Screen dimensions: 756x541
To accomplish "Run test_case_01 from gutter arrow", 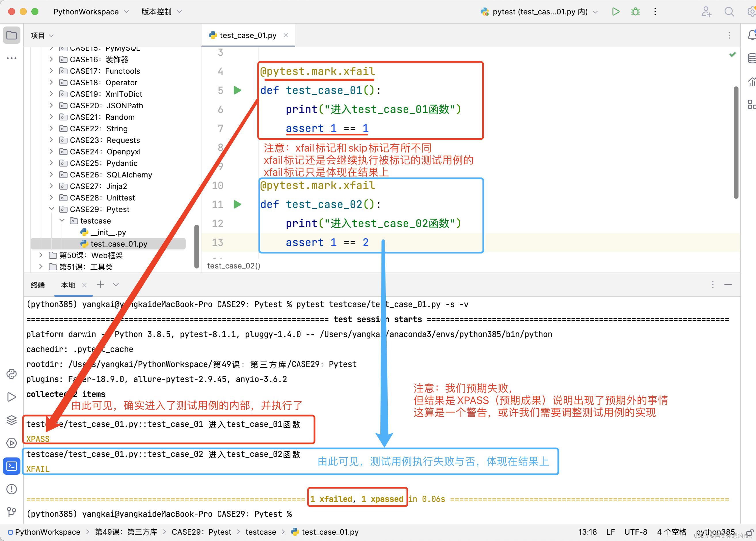I will pyautogui.click(x=237, y=90).
